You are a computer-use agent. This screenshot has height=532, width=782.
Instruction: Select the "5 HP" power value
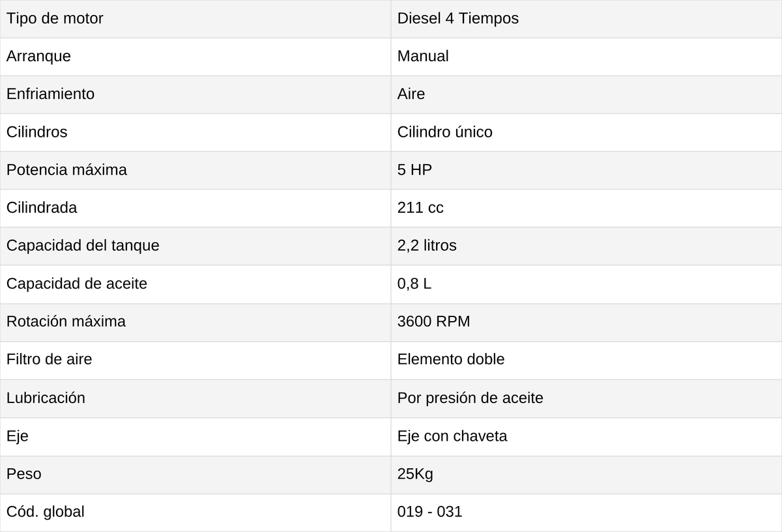pos(414,170)
